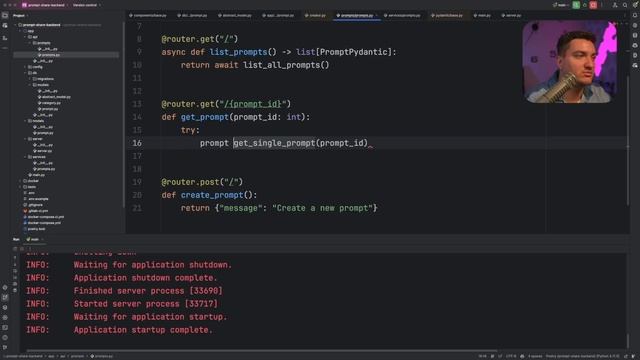Click the green Run button in top toolbar
This screenshot has width=640, height=360.
(576, 5)
